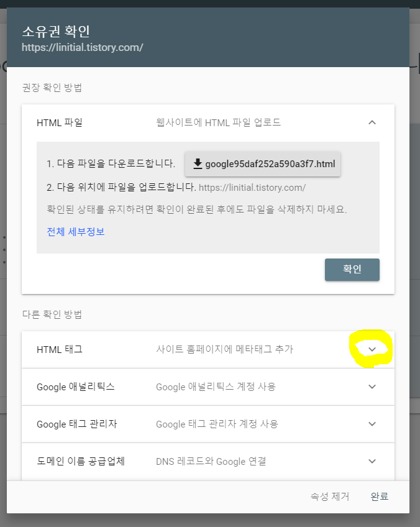Click the 권장 확인 방법 heading

point(52,88)
